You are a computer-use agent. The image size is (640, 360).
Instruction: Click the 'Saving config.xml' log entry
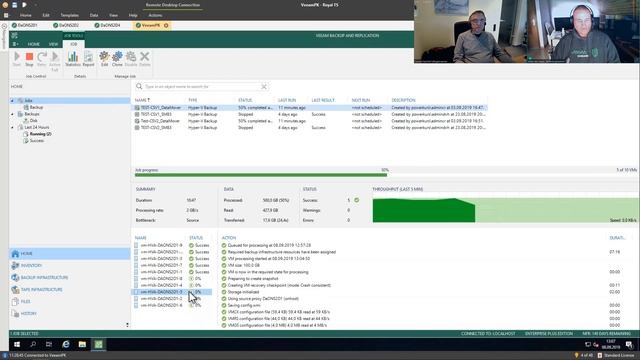point(244,305)
